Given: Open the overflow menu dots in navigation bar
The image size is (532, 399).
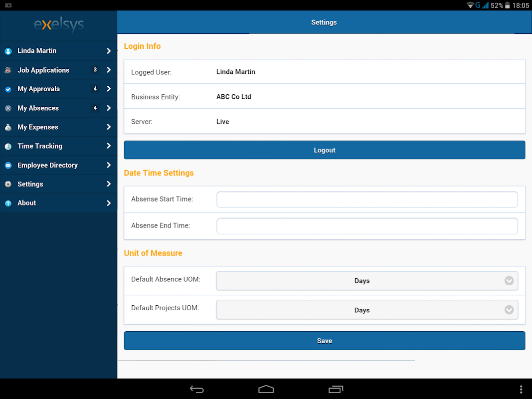Looking at the screenshot, I should [x=521, y=389].
